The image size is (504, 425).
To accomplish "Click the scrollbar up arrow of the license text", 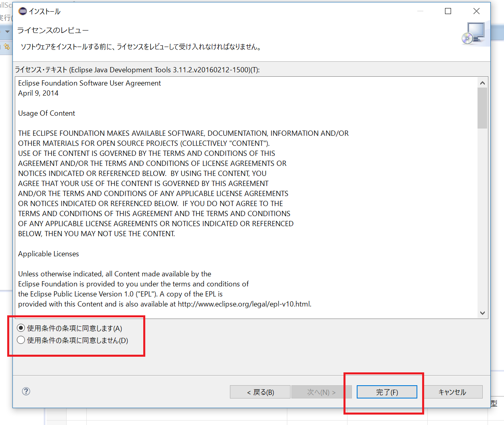I will [482, 82].
